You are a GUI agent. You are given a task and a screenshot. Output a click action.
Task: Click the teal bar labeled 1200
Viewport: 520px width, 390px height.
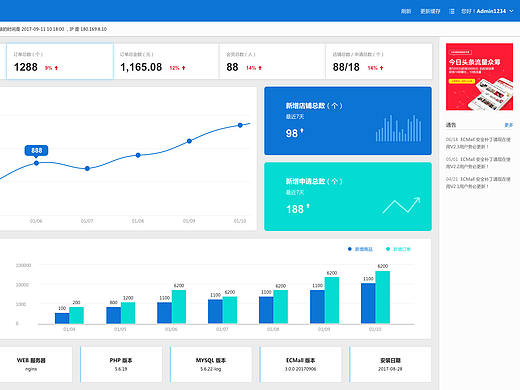tap(128, 313)
